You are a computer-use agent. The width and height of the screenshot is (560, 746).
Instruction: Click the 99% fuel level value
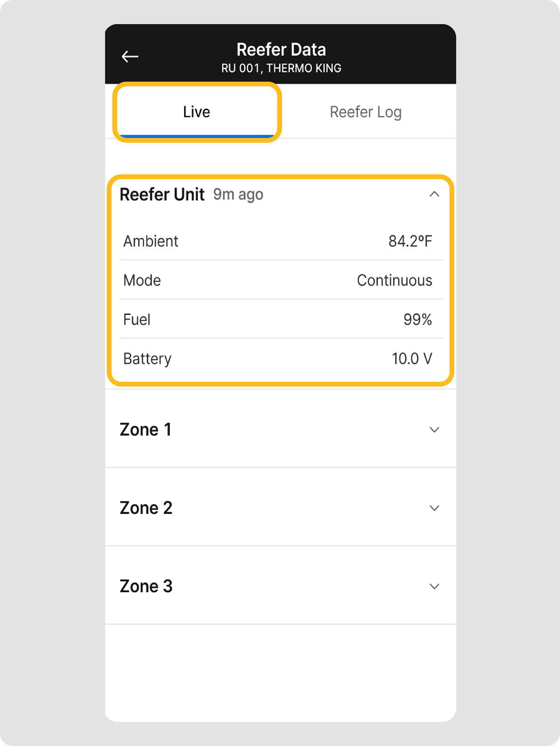click(x=418, y=319)
